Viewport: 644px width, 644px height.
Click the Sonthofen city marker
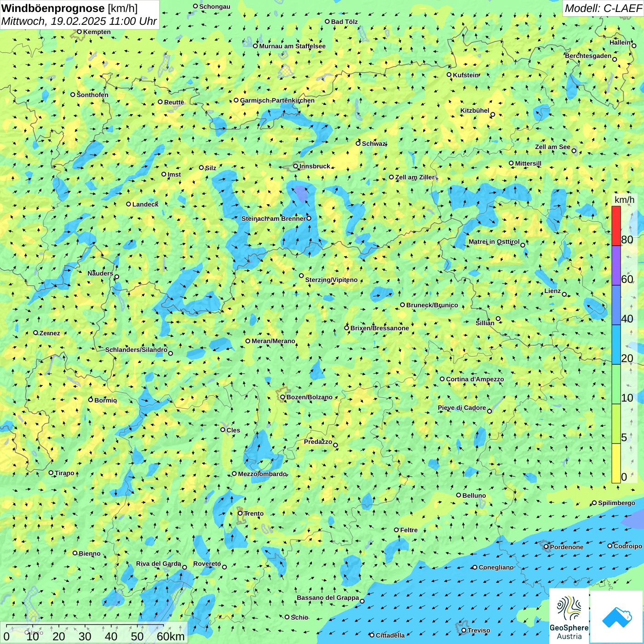(x=73, y=95)
